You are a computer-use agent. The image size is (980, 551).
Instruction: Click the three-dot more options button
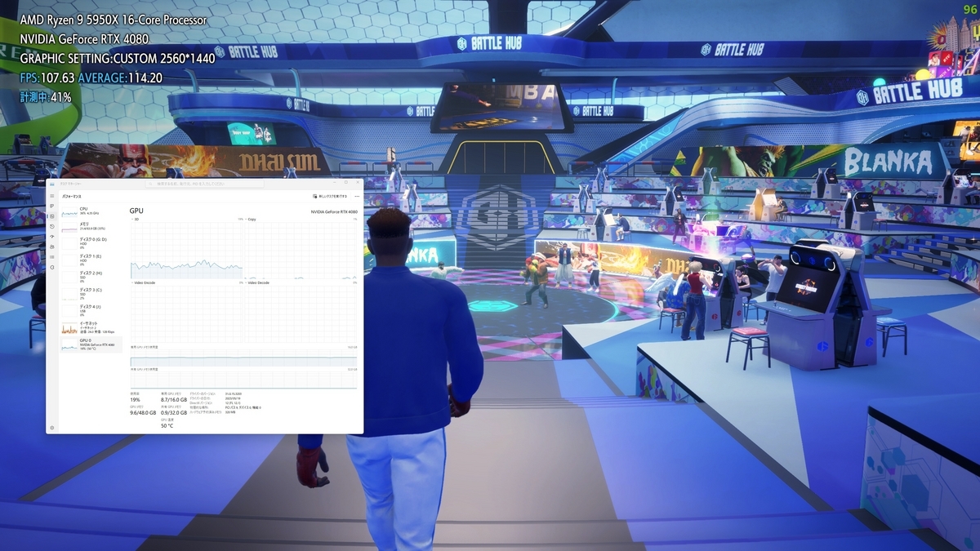357,196
